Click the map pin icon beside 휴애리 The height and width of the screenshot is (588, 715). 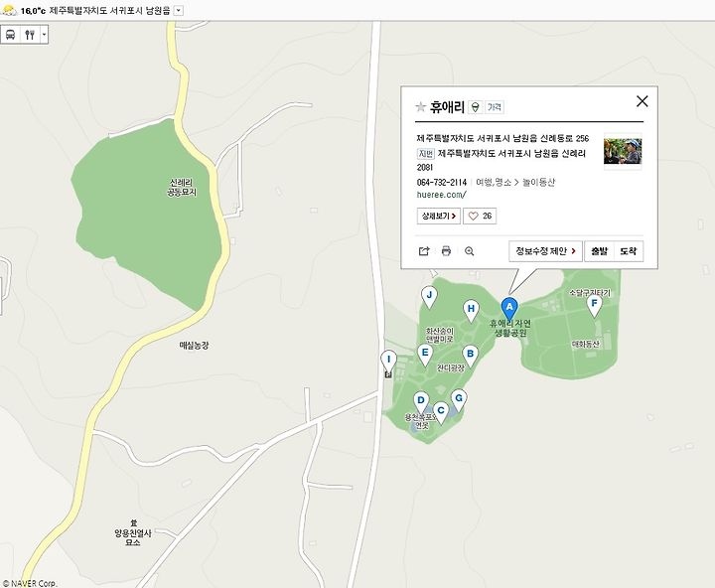tap(476, 107)
